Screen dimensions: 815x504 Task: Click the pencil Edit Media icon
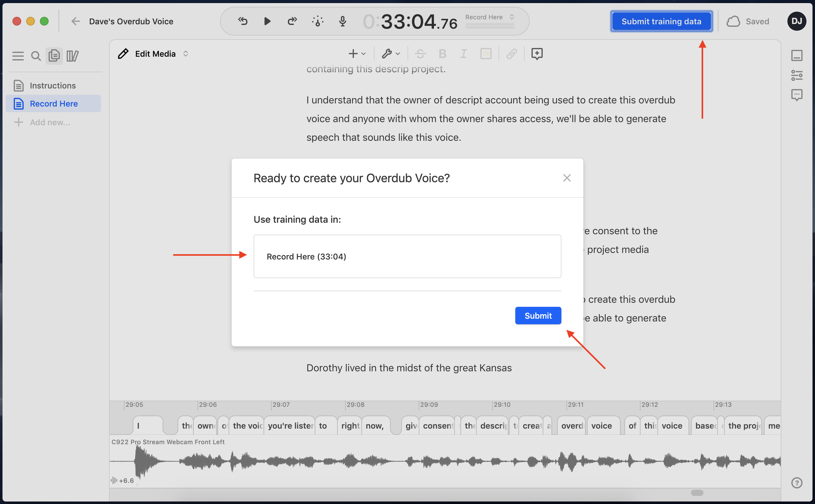[x=123, y=54]
